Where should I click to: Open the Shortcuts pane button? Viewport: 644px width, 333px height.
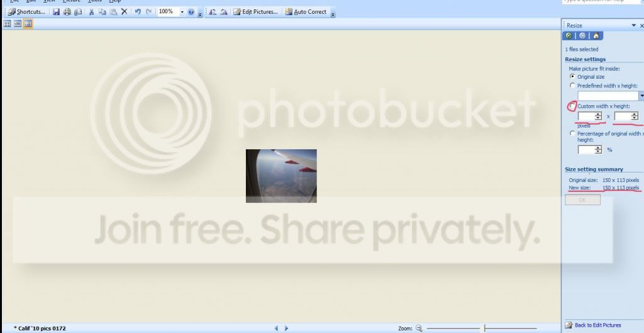pyautogui.click(x=26, y=12)
